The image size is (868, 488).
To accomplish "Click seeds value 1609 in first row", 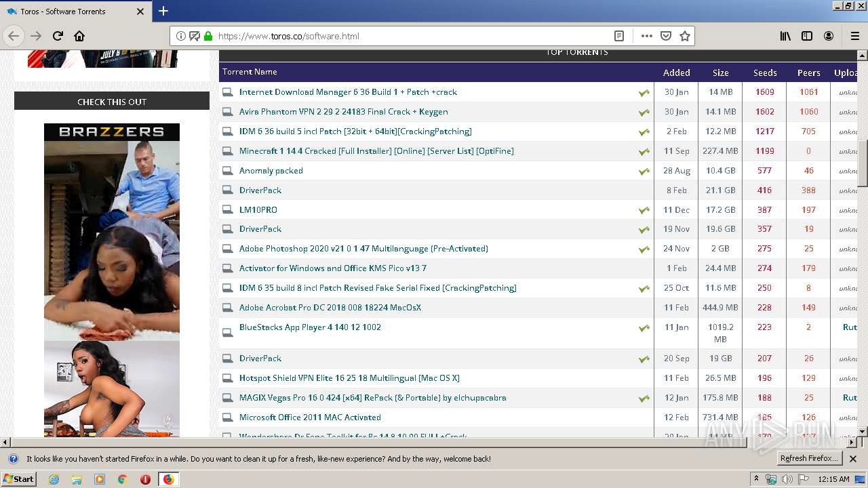I will pos(765,92).
